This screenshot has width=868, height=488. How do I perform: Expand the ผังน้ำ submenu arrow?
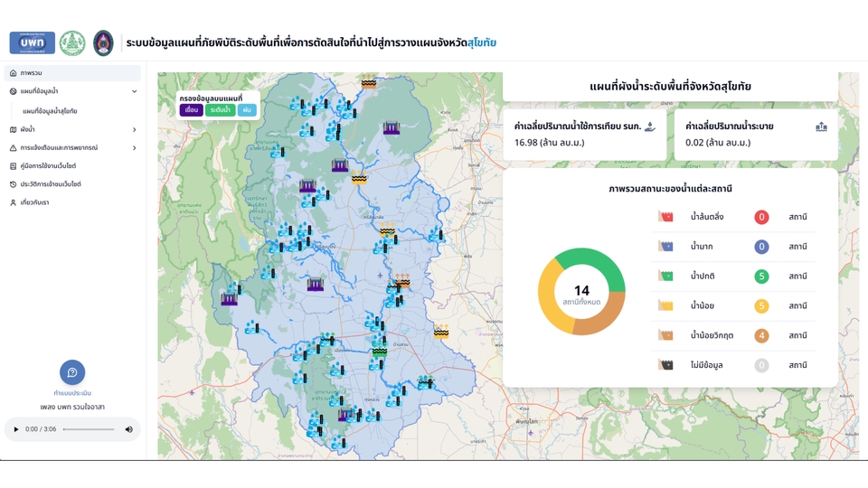click(x=135, y=130)
